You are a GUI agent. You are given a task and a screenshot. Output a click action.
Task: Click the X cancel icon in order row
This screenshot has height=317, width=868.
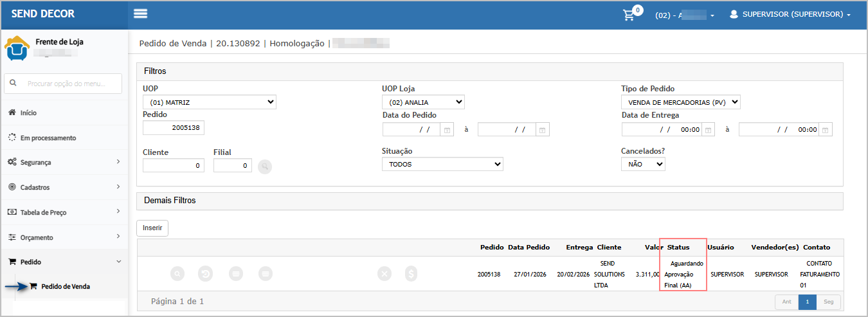click(384, 274)
